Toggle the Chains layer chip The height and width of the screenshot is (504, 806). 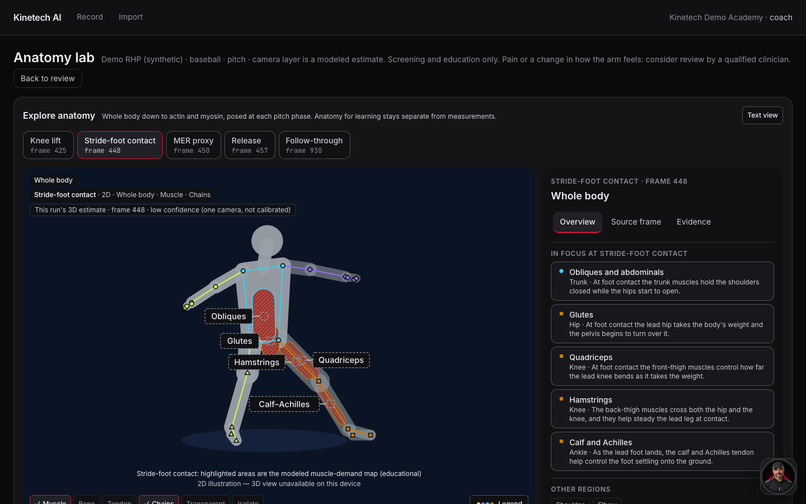[x=159, y=501]
